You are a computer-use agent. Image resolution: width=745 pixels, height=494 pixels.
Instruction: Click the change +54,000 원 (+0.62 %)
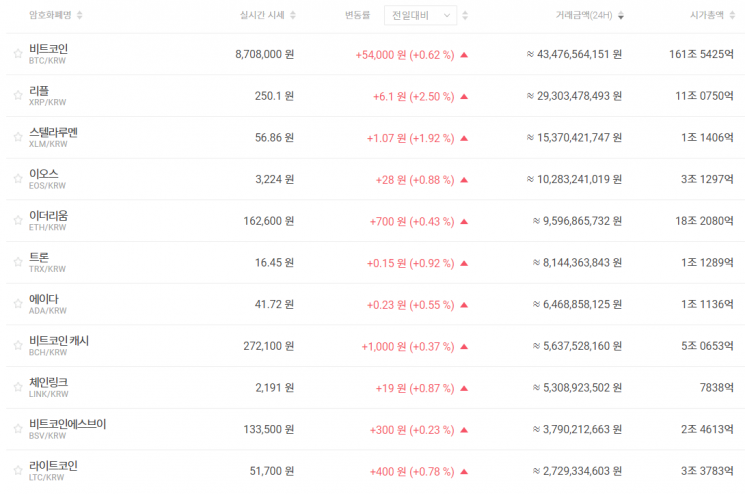click(405, 55)
